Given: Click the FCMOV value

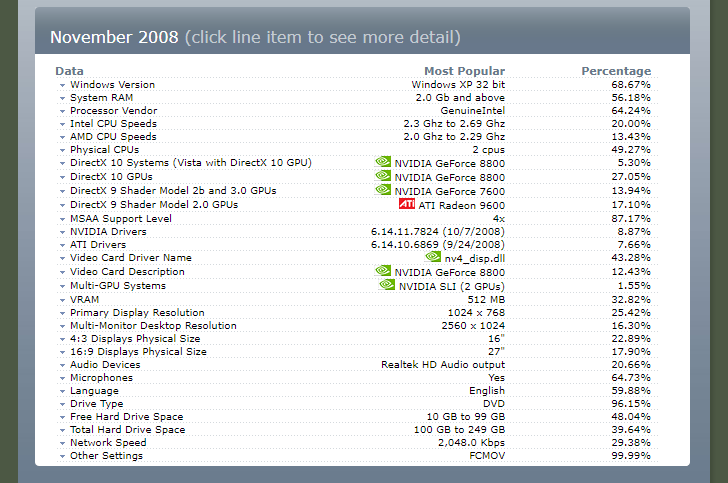Looking at the screenshot, I should [x=487, y=456].
